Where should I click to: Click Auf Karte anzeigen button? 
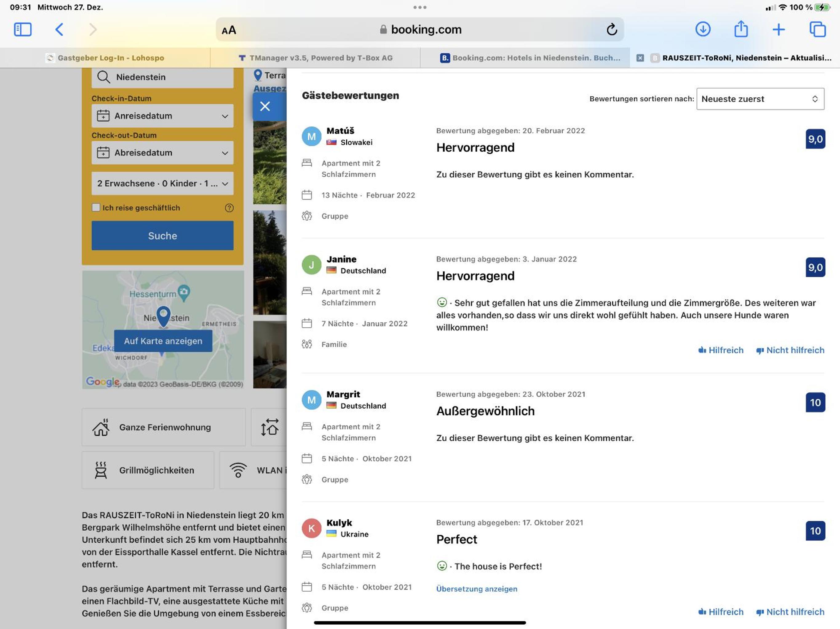pyautogui.click(x=163, y=341)
